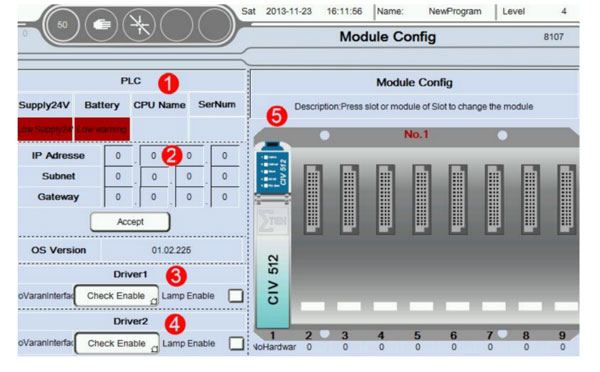Click the 'No.1' rack title label
Image resolution: width=600 pixels, height=372 pixels.
tap(416, 134)
